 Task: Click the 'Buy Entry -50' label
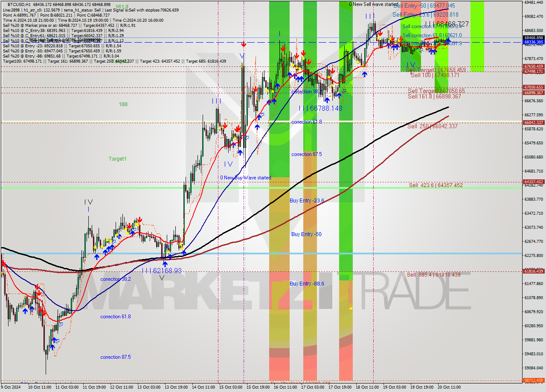(306, 234)
